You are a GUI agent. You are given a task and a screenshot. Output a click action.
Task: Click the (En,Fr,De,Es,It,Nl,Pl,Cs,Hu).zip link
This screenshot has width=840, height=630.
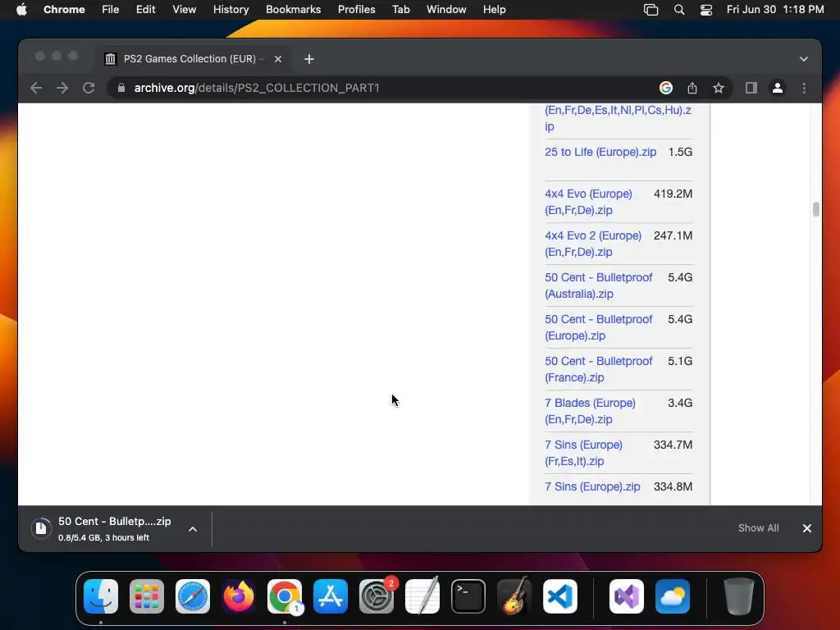coord(618,118)
